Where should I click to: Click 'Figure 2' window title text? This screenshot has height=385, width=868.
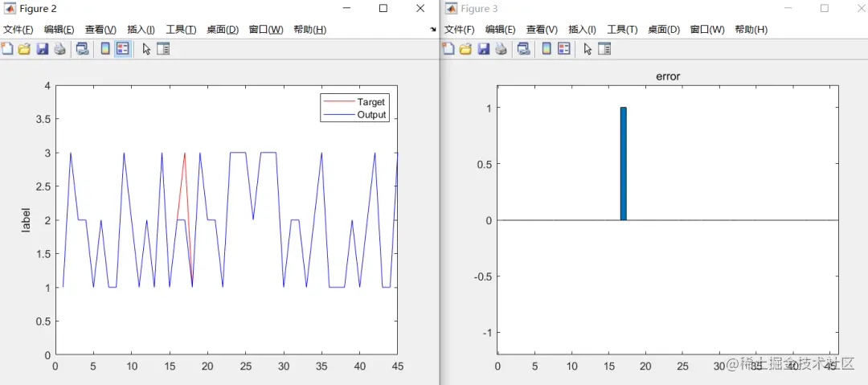[x=38, y=9]
